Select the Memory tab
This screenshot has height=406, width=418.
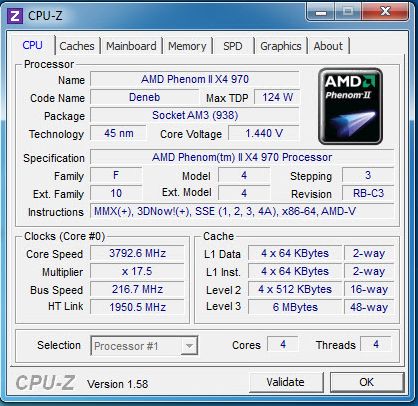(187, 46)
